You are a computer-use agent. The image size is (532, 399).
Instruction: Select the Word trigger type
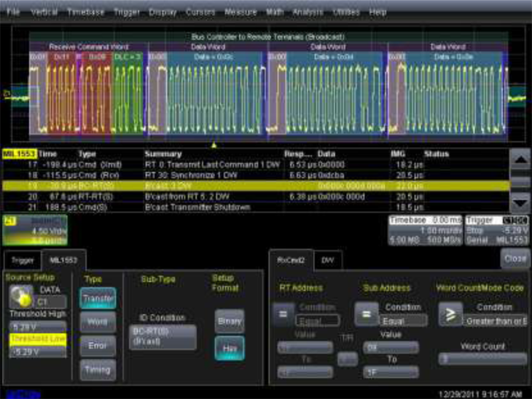(98, 321)
